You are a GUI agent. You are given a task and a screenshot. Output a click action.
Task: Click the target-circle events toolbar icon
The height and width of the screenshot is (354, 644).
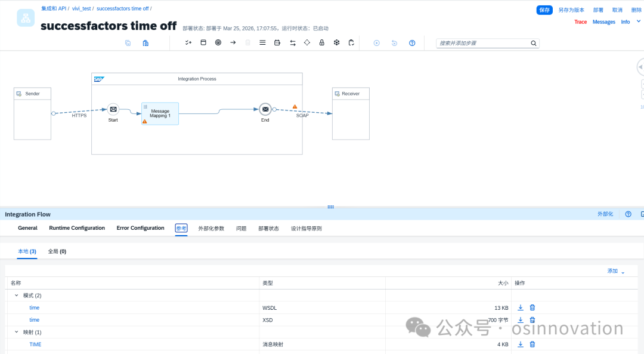click(x=218, y=43)
